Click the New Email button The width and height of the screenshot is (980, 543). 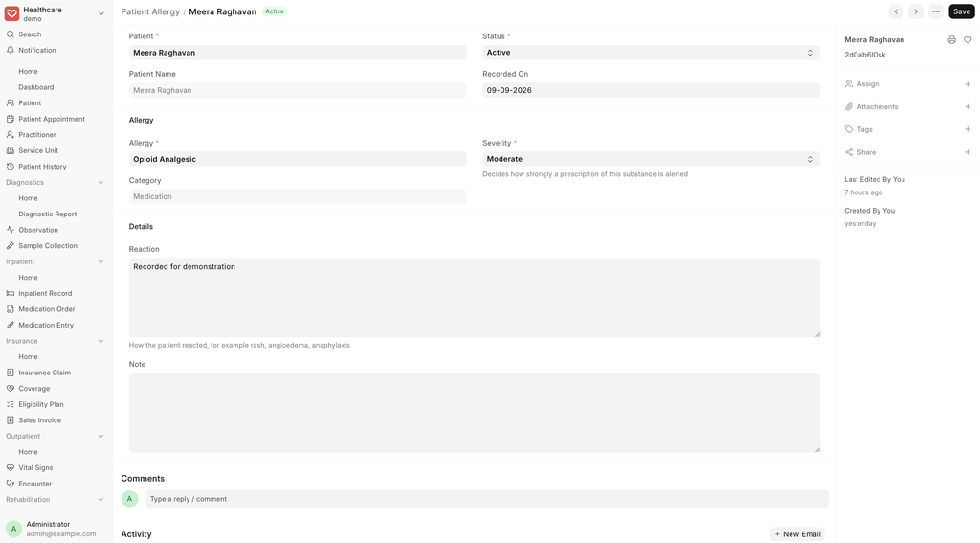797,534
